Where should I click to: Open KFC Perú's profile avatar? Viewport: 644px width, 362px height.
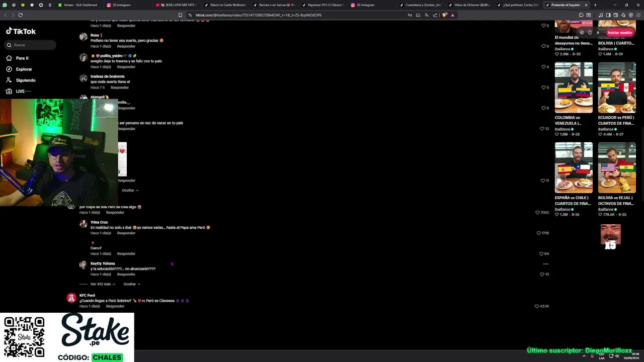(71, 298)
